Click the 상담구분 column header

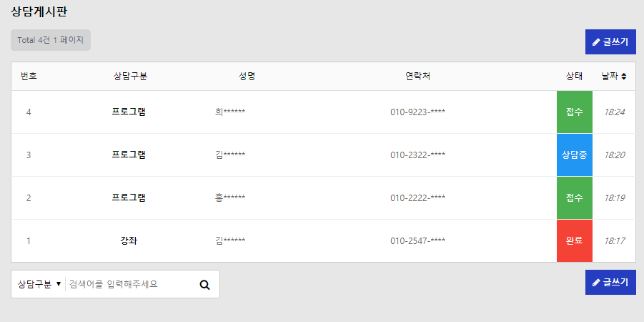coord(130,77)
